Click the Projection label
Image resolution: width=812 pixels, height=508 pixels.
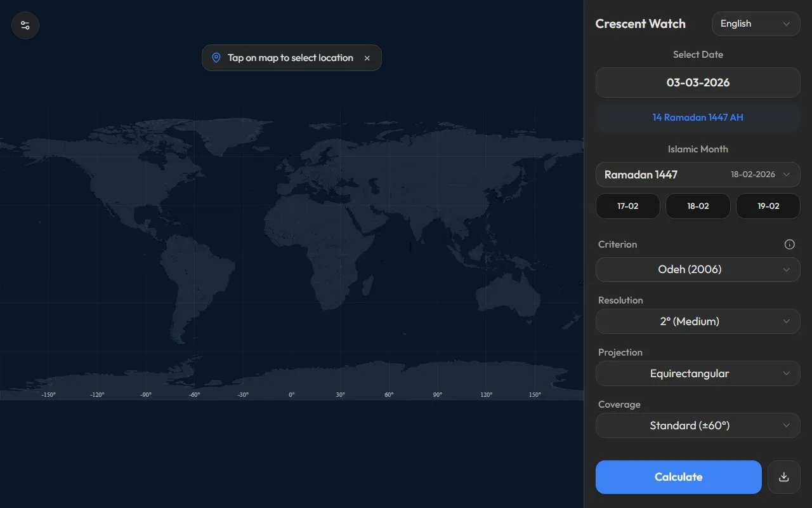click(x=620, y=352)
